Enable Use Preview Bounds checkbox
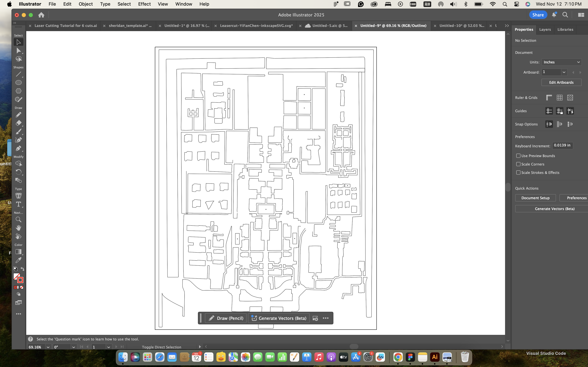Viewport: 588px width, 367px height. point(518,156)
